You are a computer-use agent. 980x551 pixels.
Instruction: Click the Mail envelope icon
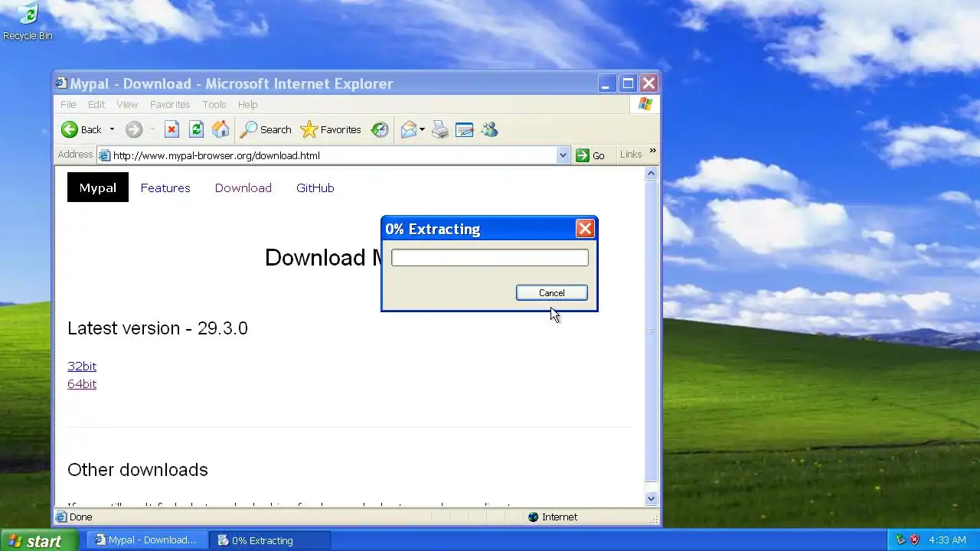pyautogui.click(x=409, y=129)
